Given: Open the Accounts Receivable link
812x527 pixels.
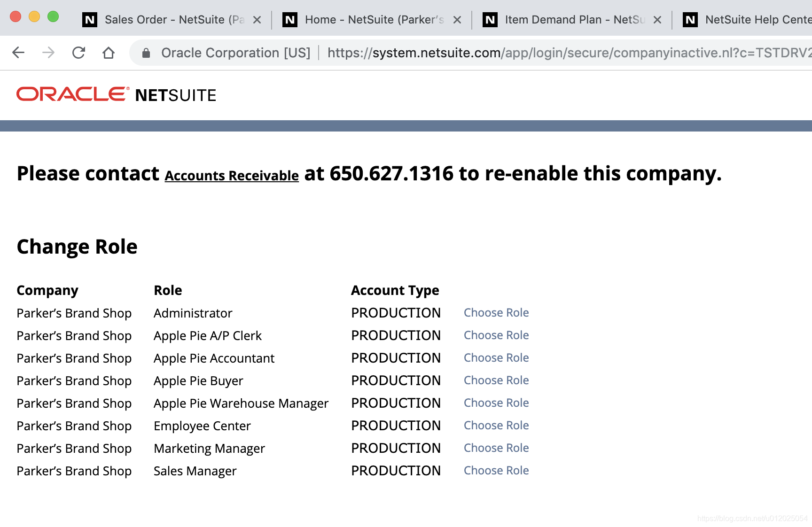Looking at the screenshot, I should (x=232, y=175).
